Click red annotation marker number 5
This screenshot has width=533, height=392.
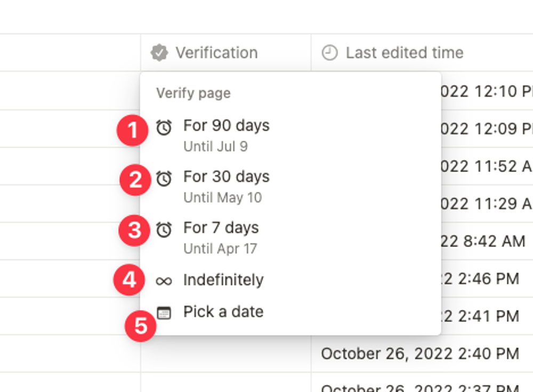(x=140, y=325)
